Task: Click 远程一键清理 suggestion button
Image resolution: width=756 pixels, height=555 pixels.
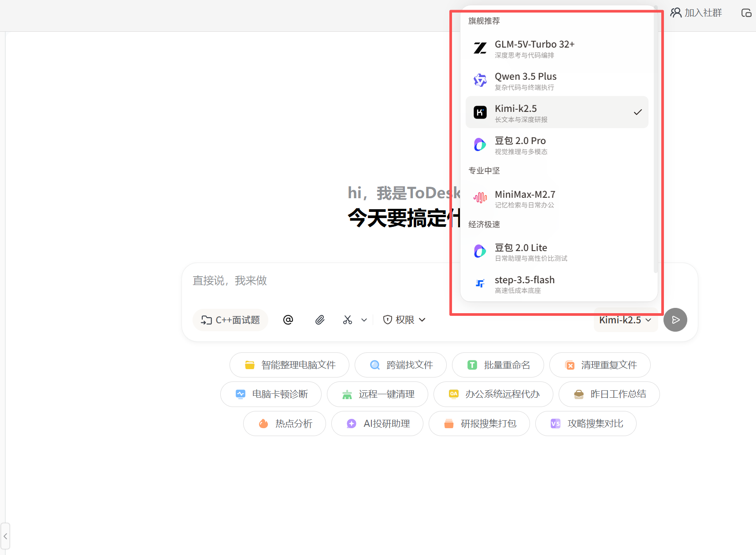Action: click(x=378, y=394)
